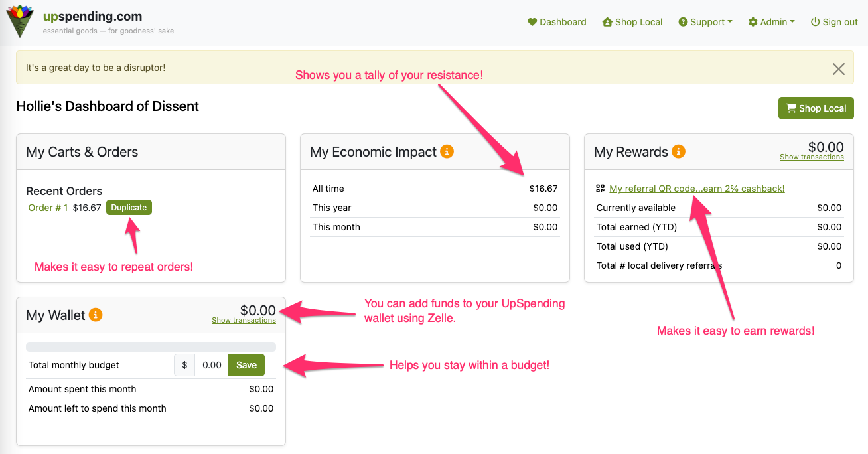Viewport: 868px width, 454px height.
Task: Duplicate Order # 1
Action: (129, 208)
